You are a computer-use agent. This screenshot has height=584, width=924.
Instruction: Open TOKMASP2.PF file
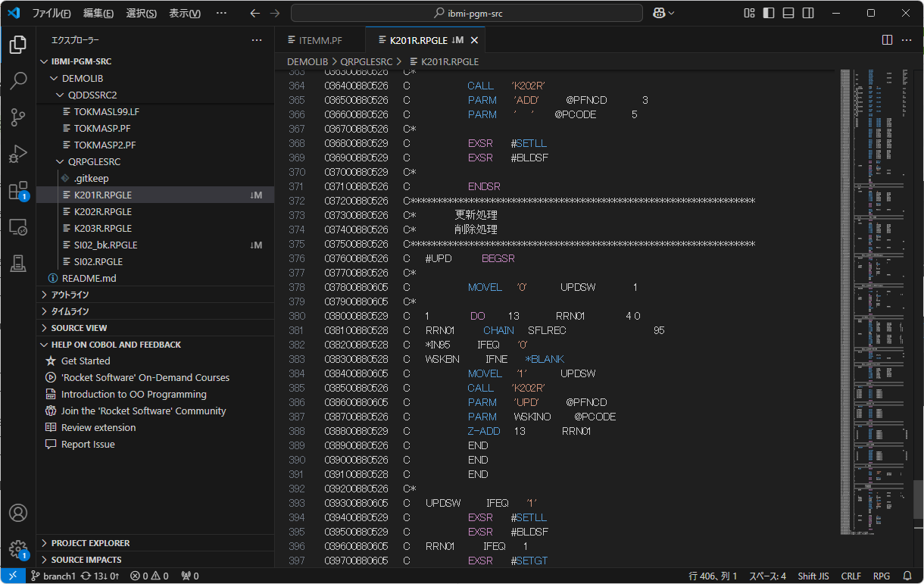[x=155, y=145]
